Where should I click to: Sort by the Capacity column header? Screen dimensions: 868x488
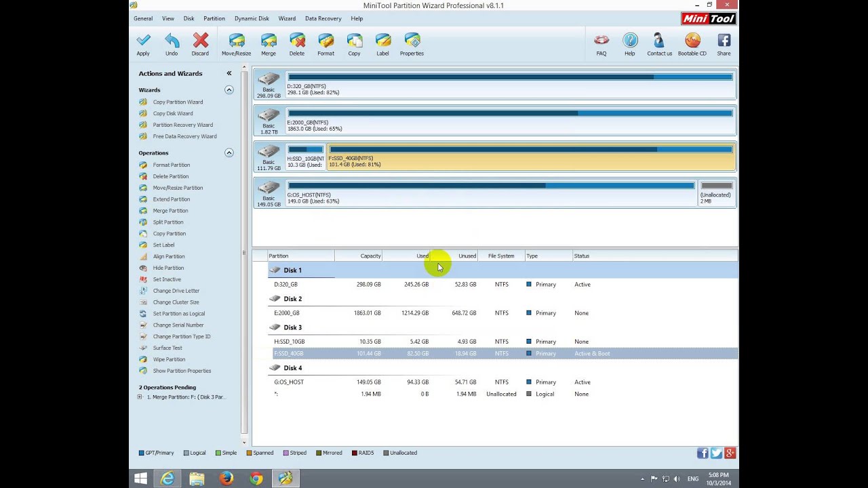359,256
